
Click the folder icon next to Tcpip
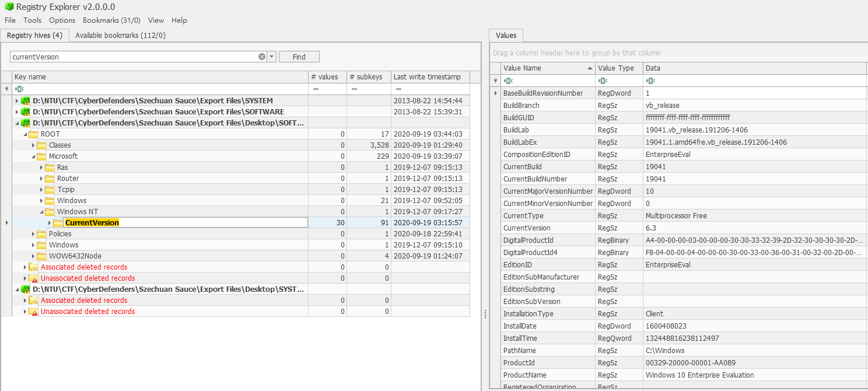[x=50, y=190]
